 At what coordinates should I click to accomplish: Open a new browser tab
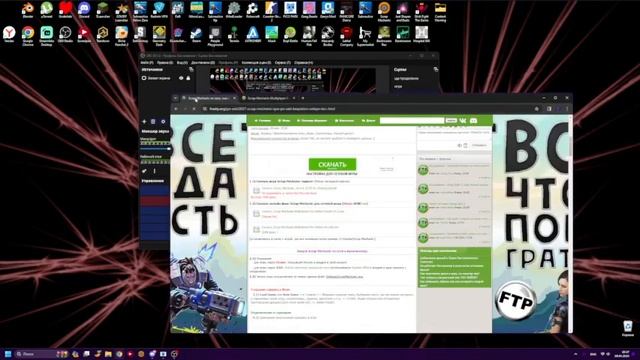tap(302, 98)
